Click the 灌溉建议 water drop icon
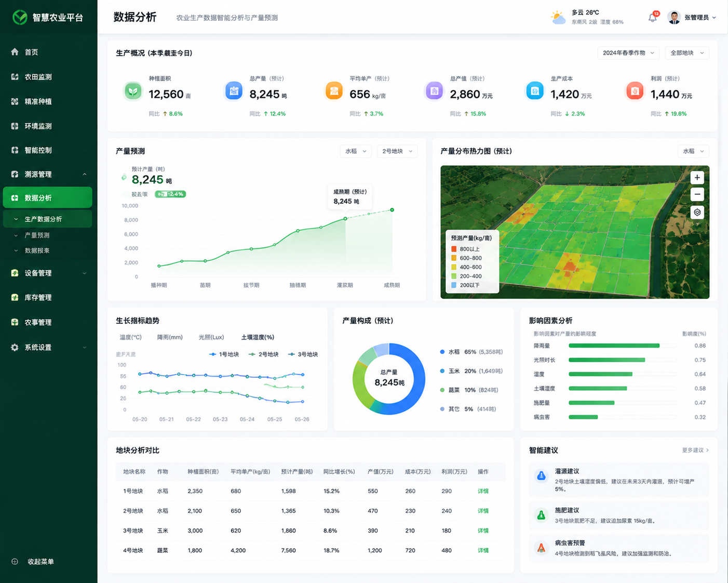The height and width of the screenshot is (583, 728). [x=541, y=476]
